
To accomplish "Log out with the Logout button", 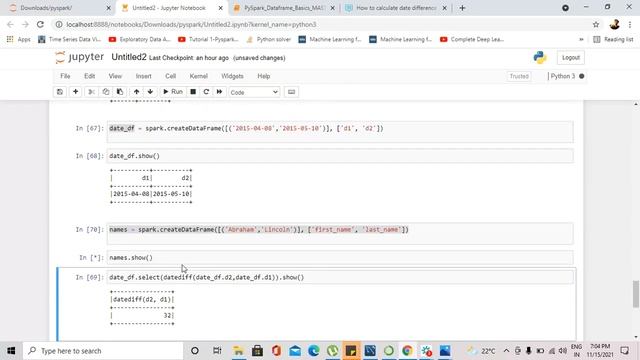I will [x=571, y=58].
